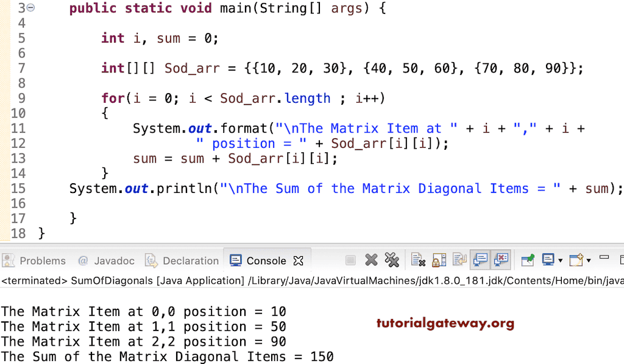Image resolution: width=624 pixels, height=364 pixels.
Task: Close the Console tab
Action: 298,260
